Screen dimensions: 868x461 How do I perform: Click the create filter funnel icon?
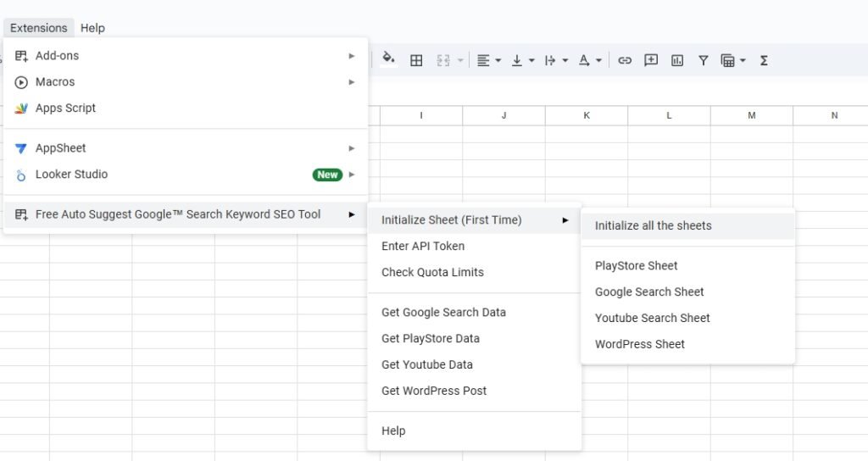[703, 60]
